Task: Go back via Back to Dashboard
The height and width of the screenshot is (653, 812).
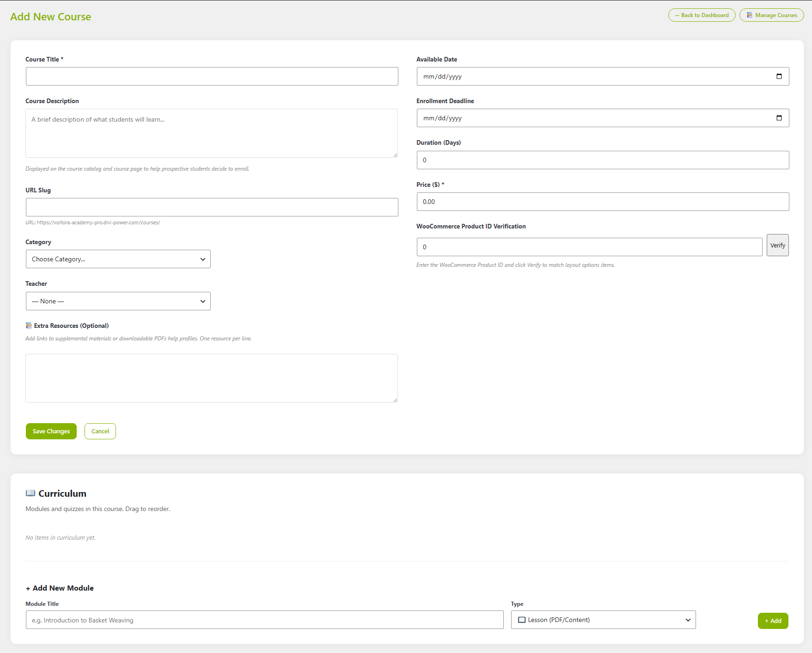Action: point(702,15)
